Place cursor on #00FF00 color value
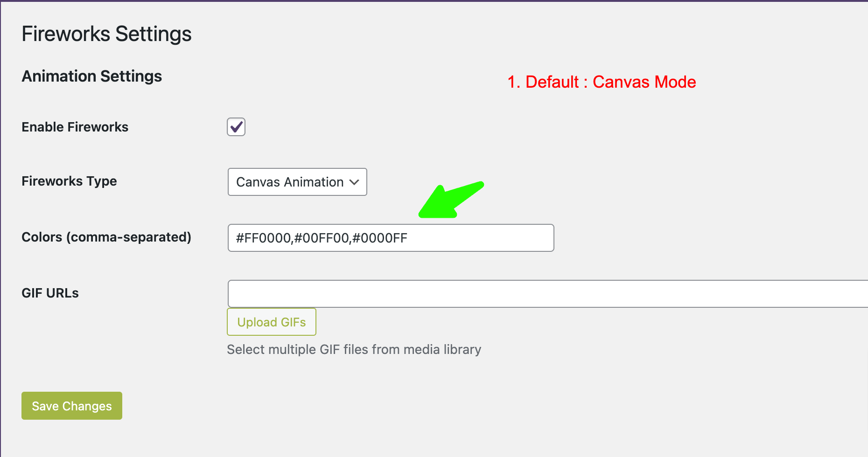The width and height of the screenshot is (868, 457). 322,238
